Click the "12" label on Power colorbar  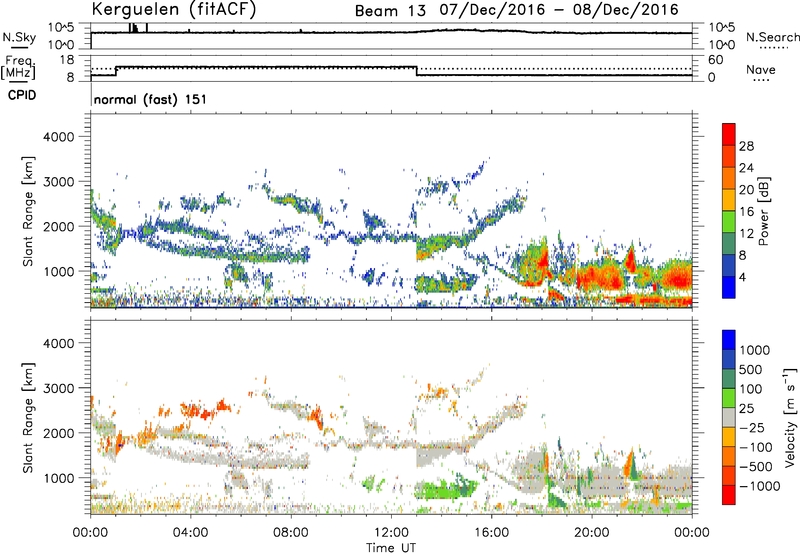coord(746,234)
